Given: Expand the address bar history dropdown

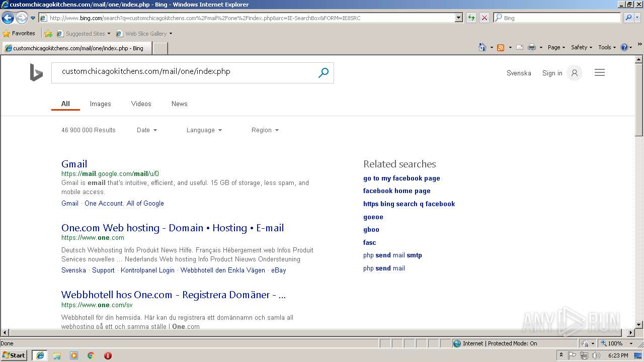Looking at the screenshot, I should [458, 18].
